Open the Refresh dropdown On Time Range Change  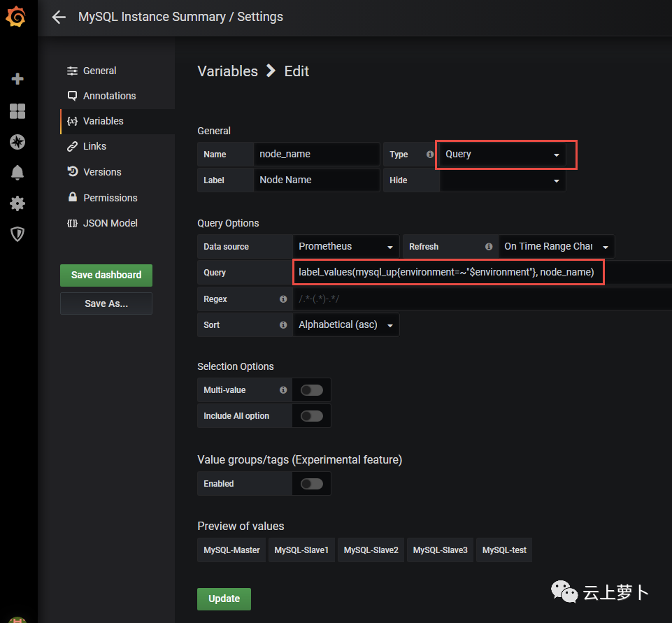557,246
